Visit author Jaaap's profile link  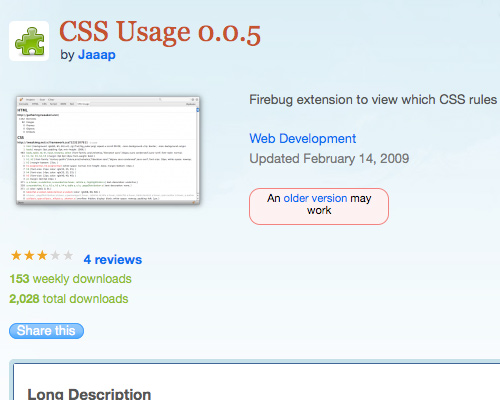[97, 54]
